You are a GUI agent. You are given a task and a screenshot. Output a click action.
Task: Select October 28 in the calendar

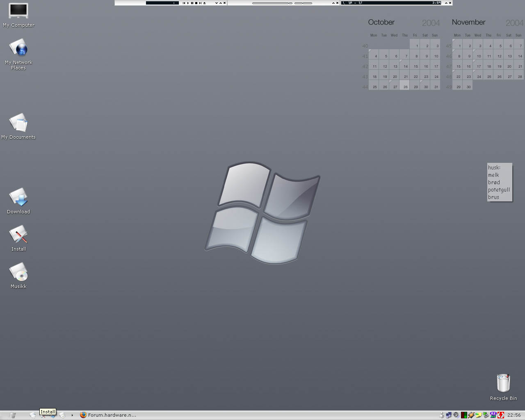(x=404, y=85)
